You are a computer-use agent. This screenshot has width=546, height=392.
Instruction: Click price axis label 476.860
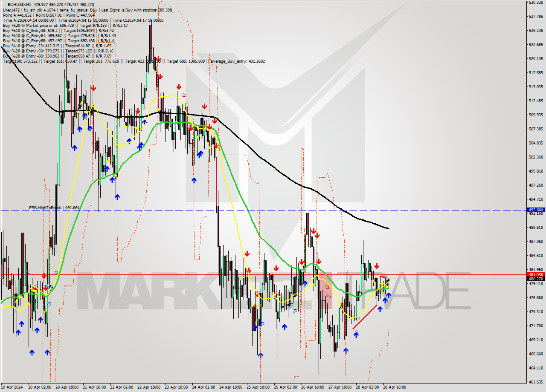(x=535, y=297)
